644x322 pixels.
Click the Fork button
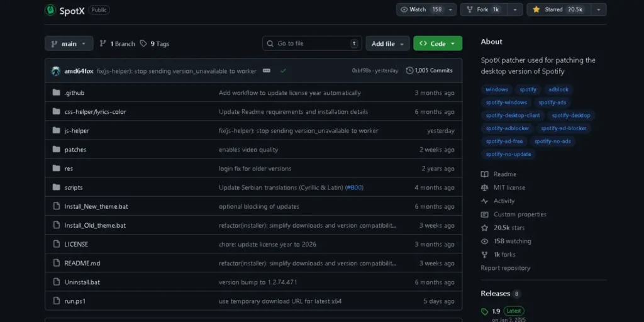click(484, 9)
